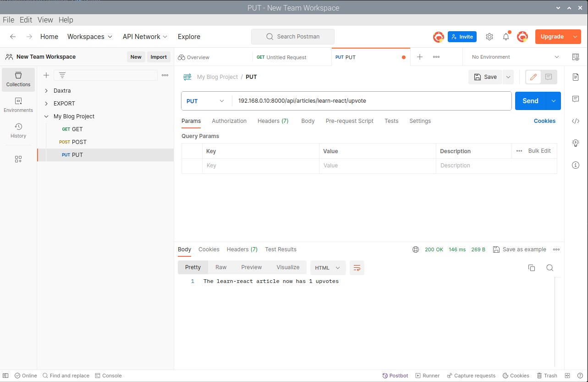The height and width of the screenshot is (382, 588).
Task: Click the Bulk Edit link
Action: click(x=539, y=151)
